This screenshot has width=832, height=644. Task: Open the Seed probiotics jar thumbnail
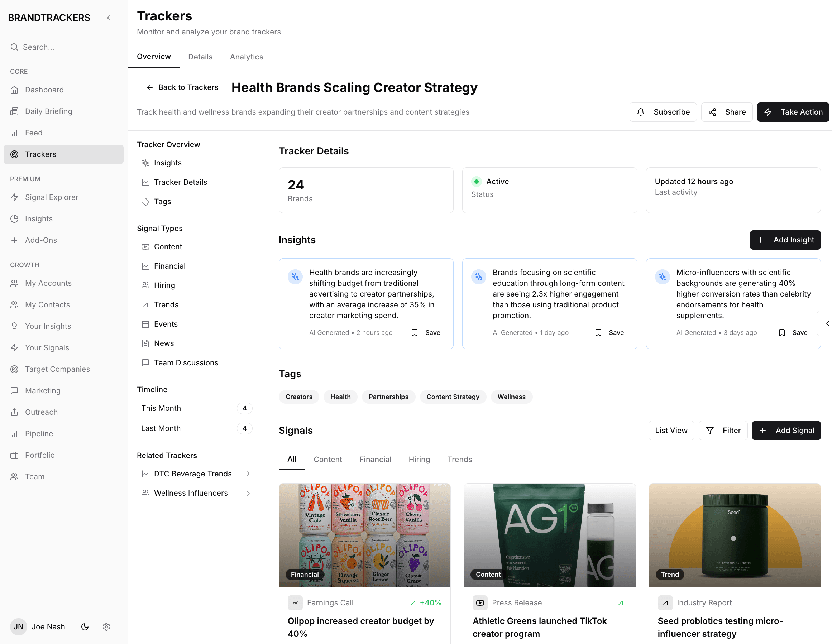tap(735, 535)
